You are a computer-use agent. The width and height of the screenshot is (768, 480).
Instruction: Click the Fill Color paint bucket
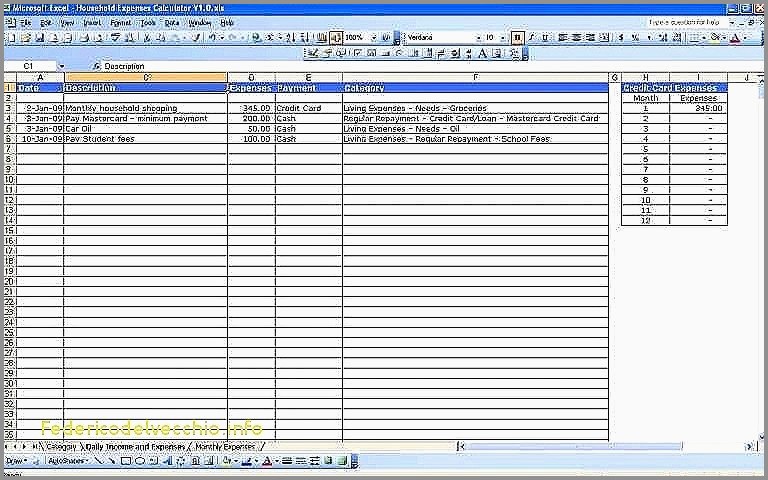coord(228,461)
